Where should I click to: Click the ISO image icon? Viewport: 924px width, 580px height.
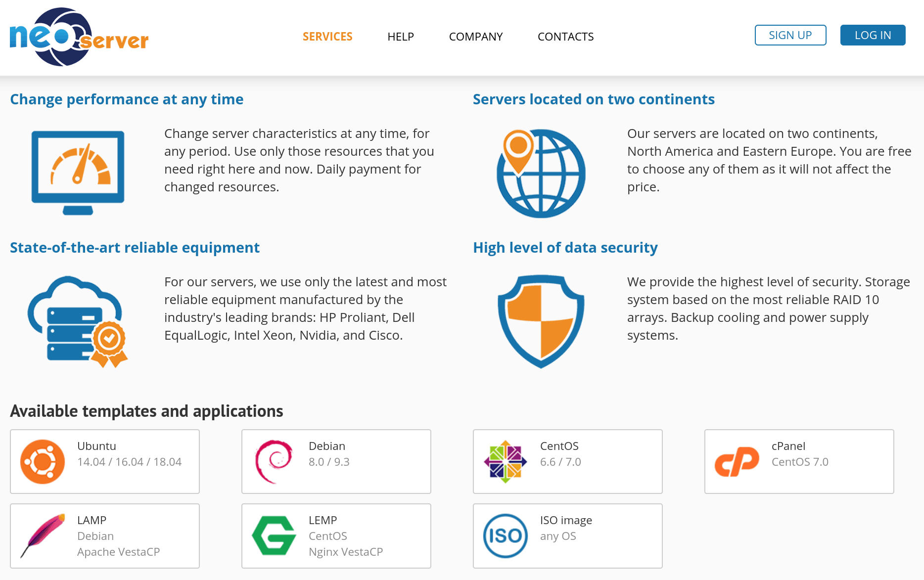[x=506, y=536]
